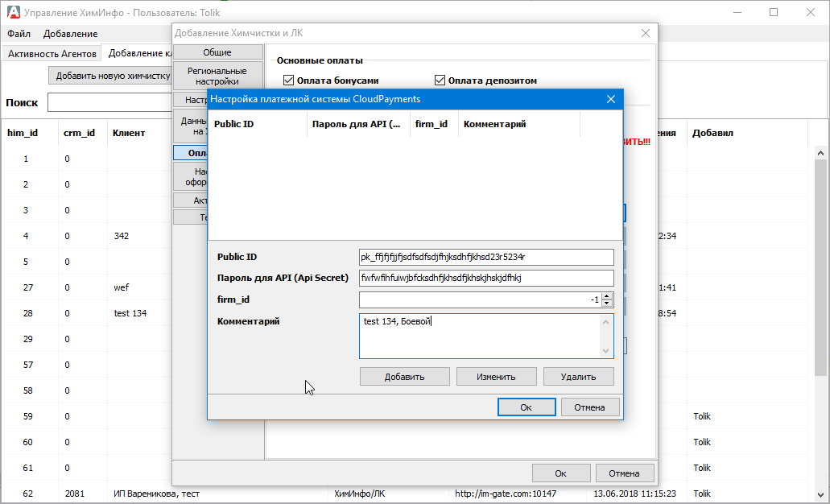Close the CloudPayments settings dialog
830x504 pixels.
[x=611, y=99]
